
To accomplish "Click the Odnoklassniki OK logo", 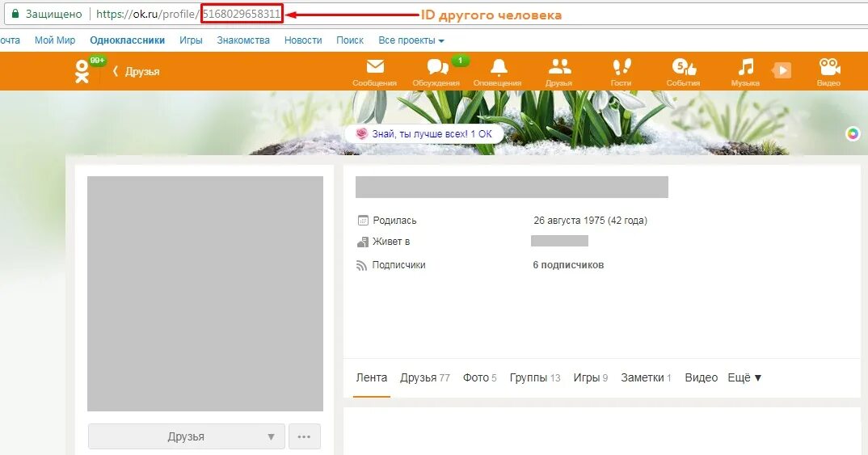I will point(82,72).
